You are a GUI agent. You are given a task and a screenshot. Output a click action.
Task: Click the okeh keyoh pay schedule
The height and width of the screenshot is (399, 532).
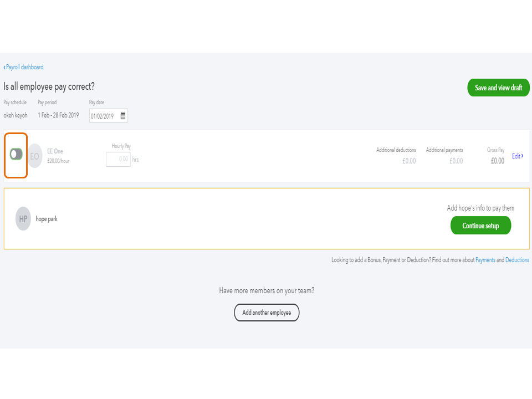tap(16, 115)
